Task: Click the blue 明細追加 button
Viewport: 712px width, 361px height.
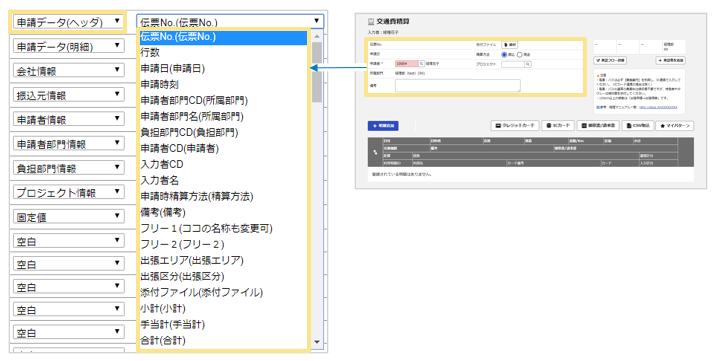Action: pos(383,126)
